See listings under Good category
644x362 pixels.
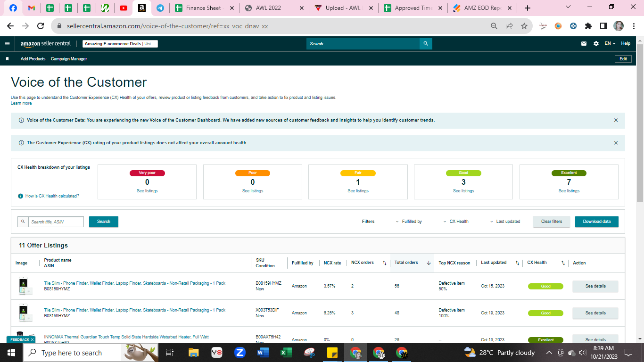[x=463, y=191]
